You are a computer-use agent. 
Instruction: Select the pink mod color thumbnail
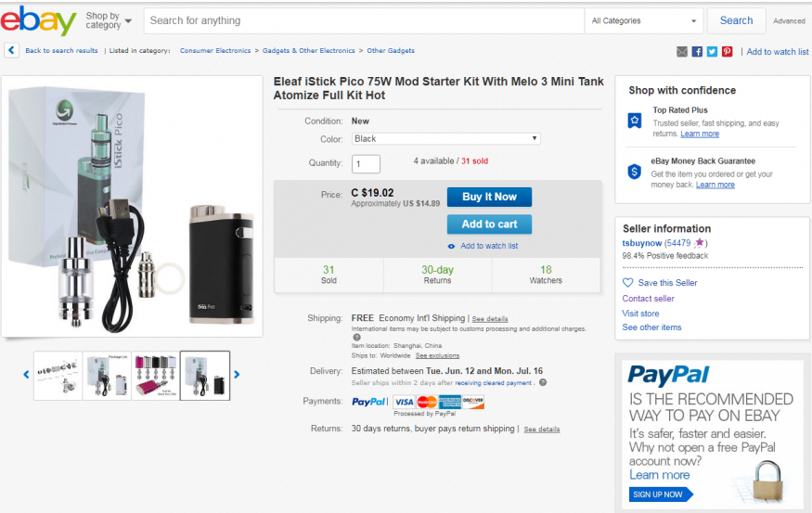[x=154, y=375]
